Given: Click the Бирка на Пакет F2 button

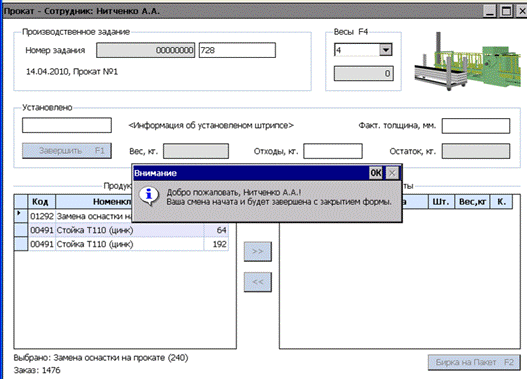Looking at the screenshot, I should 474,362.
